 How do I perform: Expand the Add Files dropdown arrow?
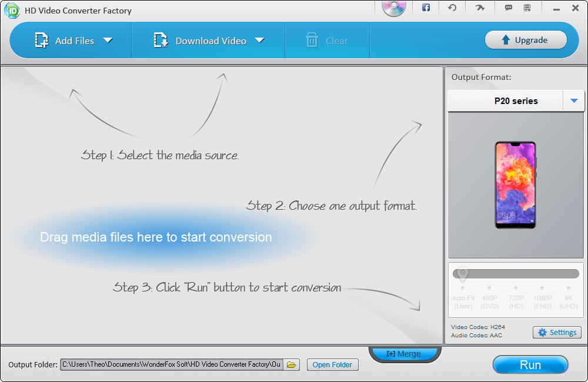pyautogui.click(x=108, y=40)
